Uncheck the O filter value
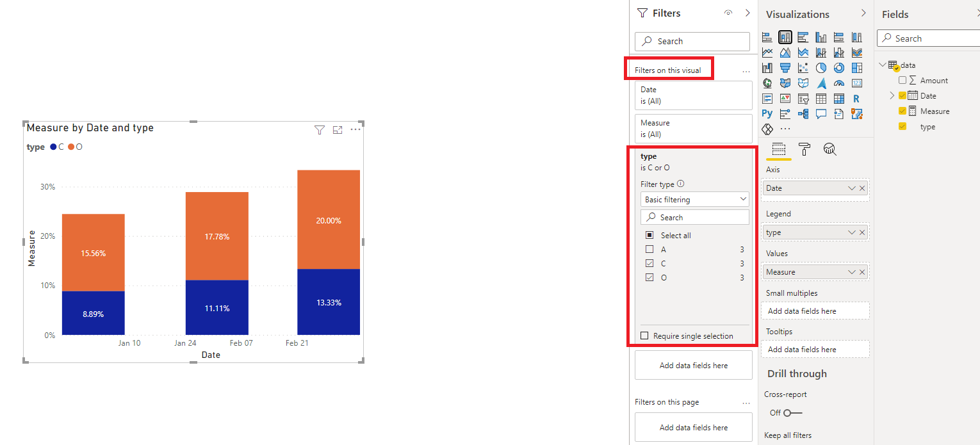The height and width of the screenshot is (445, 980). click(649, 277)
